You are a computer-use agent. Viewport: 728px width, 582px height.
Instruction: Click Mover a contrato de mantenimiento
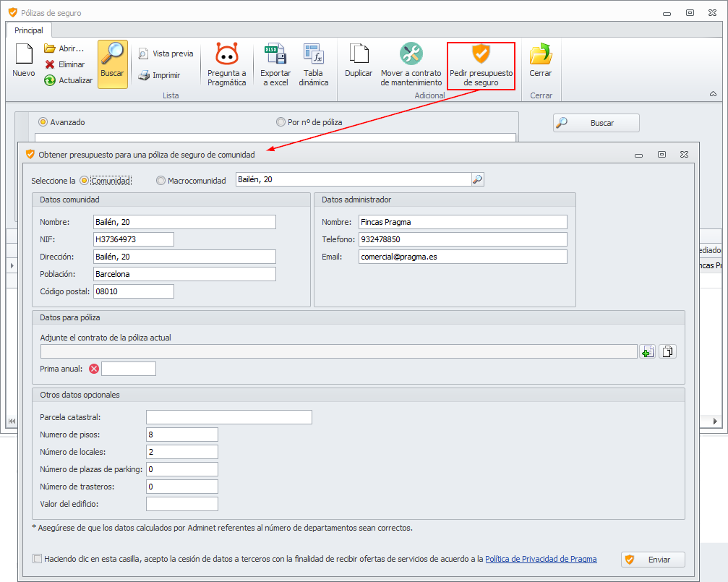click(411, 64)
